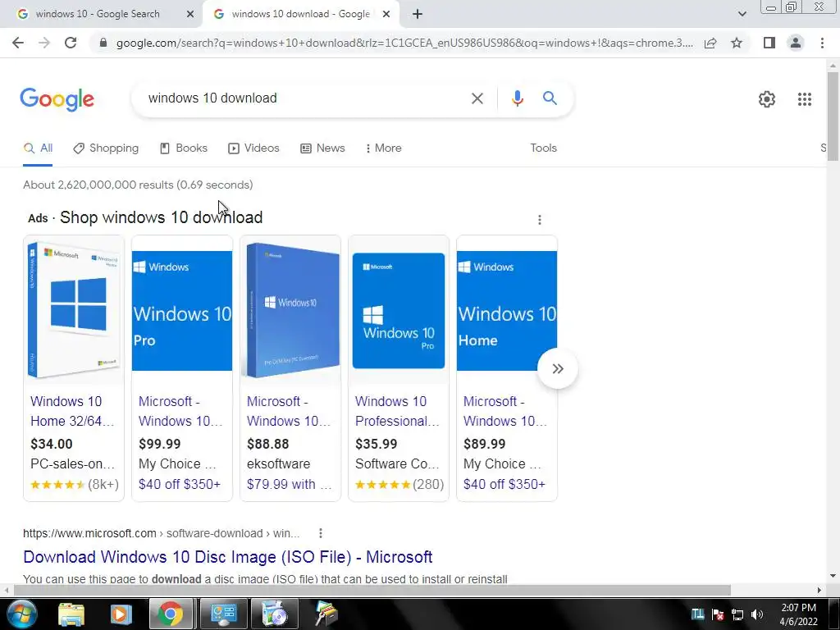Go to Google home via the logo
Screen dimensions: 840x630
tap(57, 99)
